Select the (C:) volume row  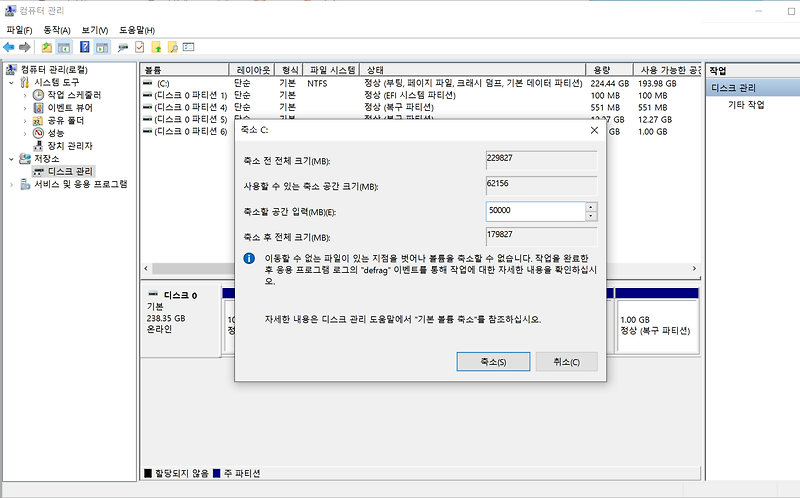coord(420,83)
